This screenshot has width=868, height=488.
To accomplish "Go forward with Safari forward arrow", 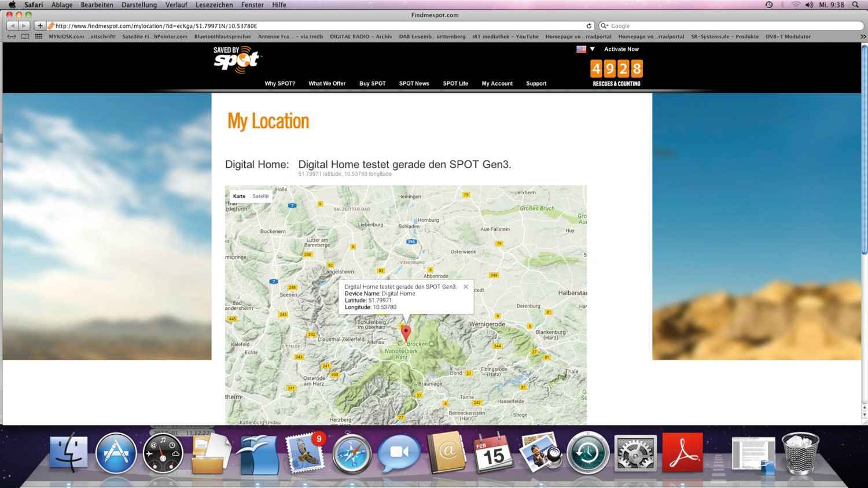I will coord(24,26).
